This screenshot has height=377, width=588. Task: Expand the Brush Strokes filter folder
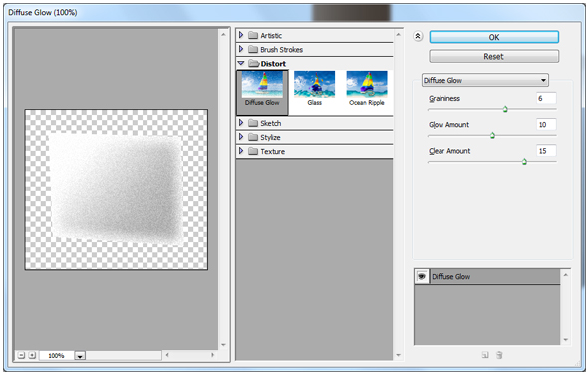click(x=241, y=49)
